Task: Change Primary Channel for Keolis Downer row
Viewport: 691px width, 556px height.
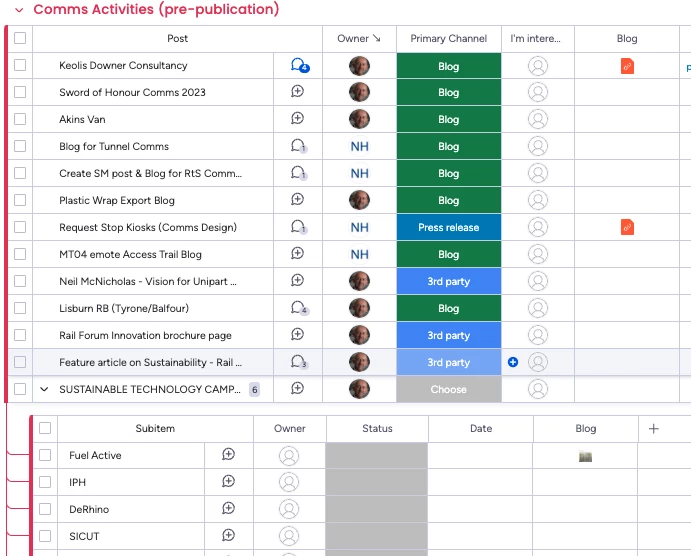Action: click(449, 66)
